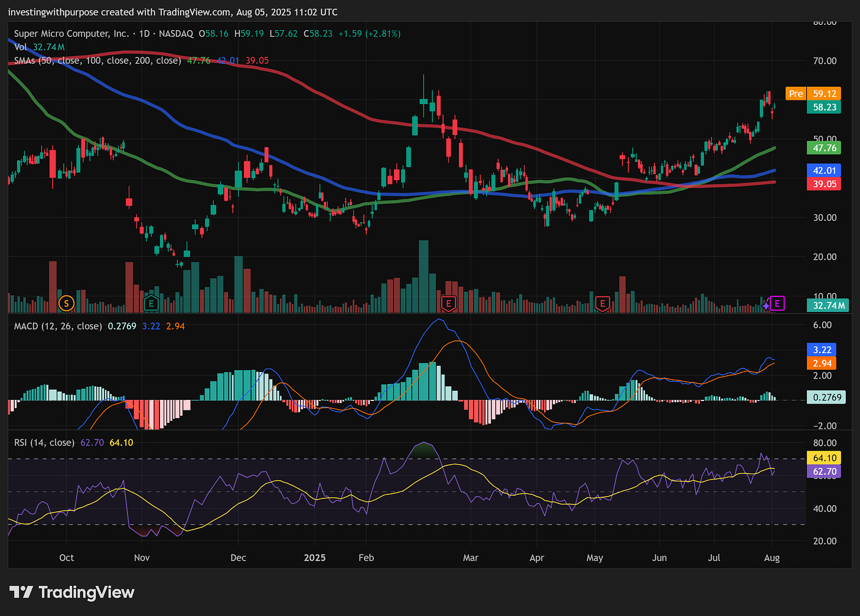Click the 70.00 price scale tick
The height and width of the screenshot is (616, 860).
(825, 60)
